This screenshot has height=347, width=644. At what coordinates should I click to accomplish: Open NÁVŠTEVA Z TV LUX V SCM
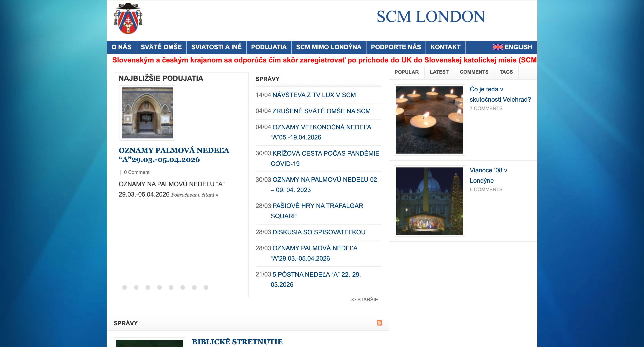pyautogui.click(x=314, y=95)
